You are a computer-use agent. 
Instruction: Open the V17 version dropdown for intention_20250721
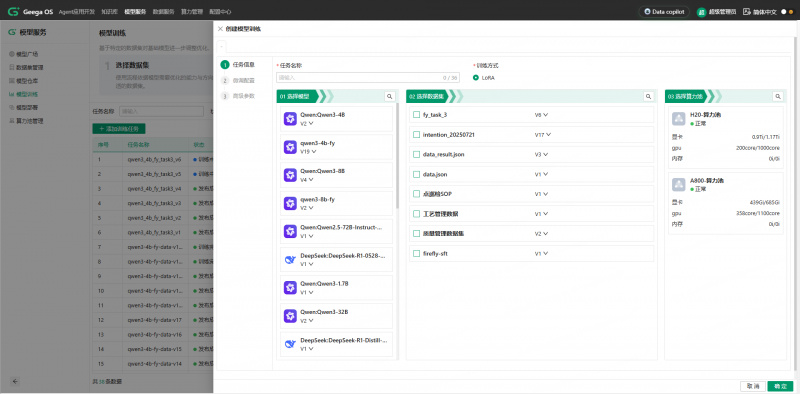click(x=543, y=135)
